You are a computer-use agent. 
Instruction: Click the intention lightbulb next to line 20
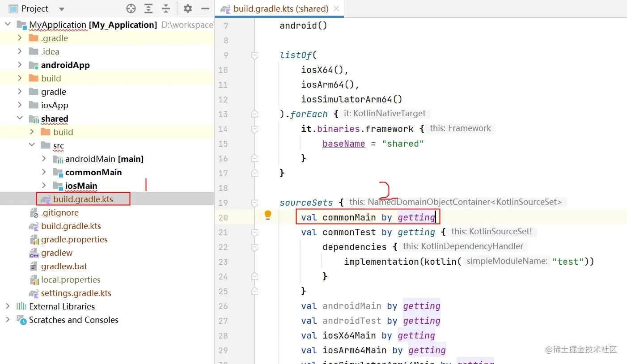[x=268, y=215]
